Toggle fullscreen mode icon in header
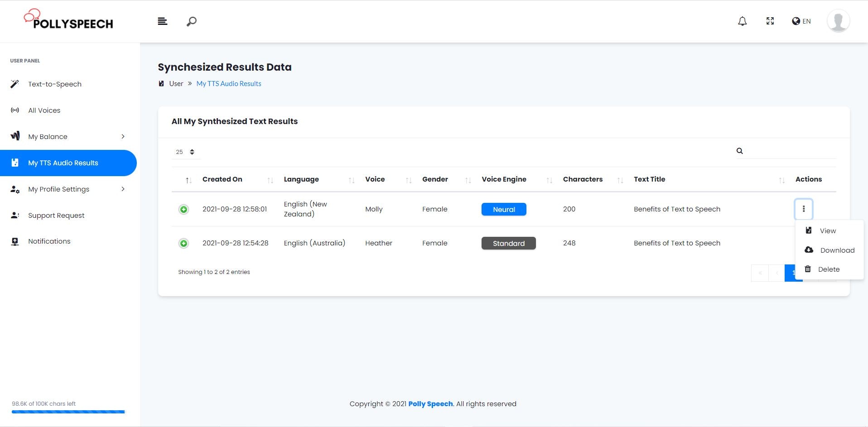The height and width of the screenshot is (427, 868). pyautogui.click(x=770, y=21)
